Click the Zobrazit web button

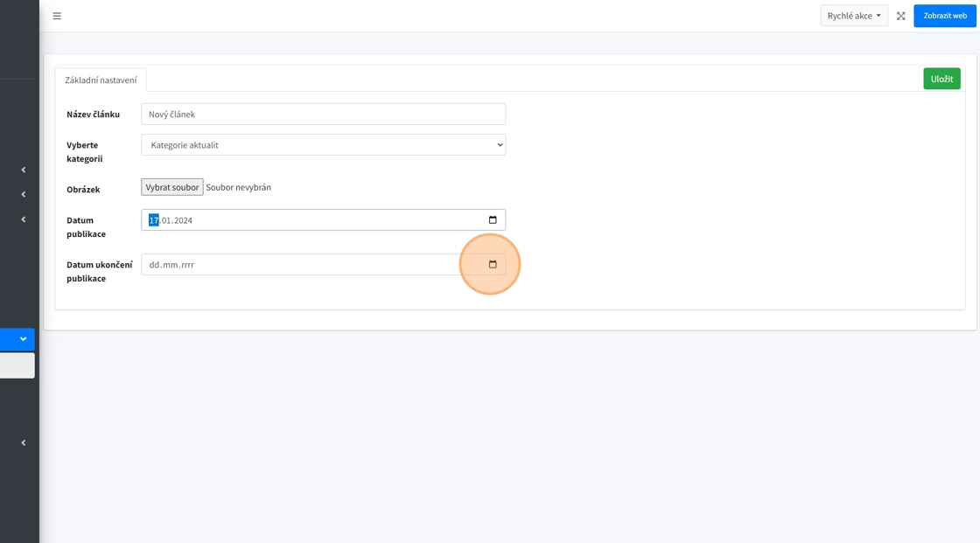[x=944, y=16]
